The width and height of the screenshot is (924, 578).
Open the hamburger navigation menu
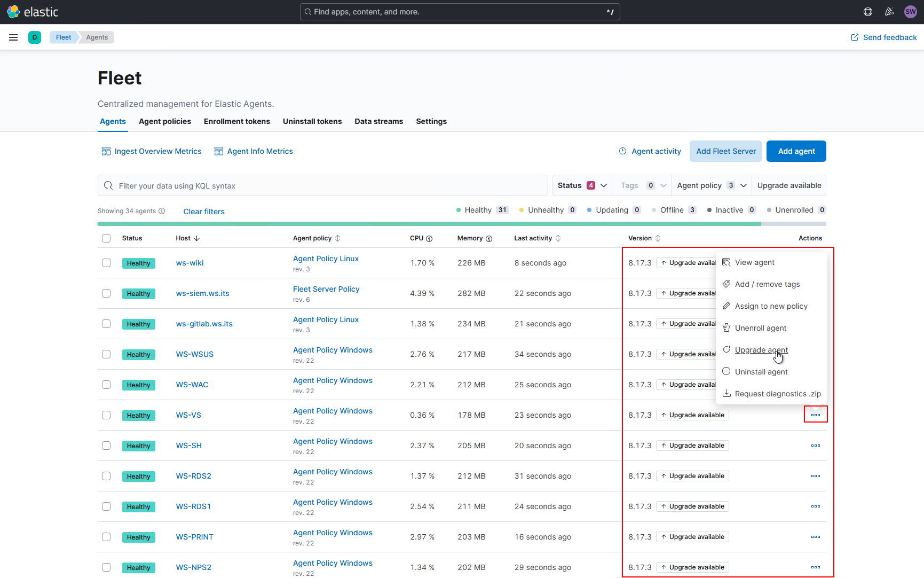[x=13, y=37]
